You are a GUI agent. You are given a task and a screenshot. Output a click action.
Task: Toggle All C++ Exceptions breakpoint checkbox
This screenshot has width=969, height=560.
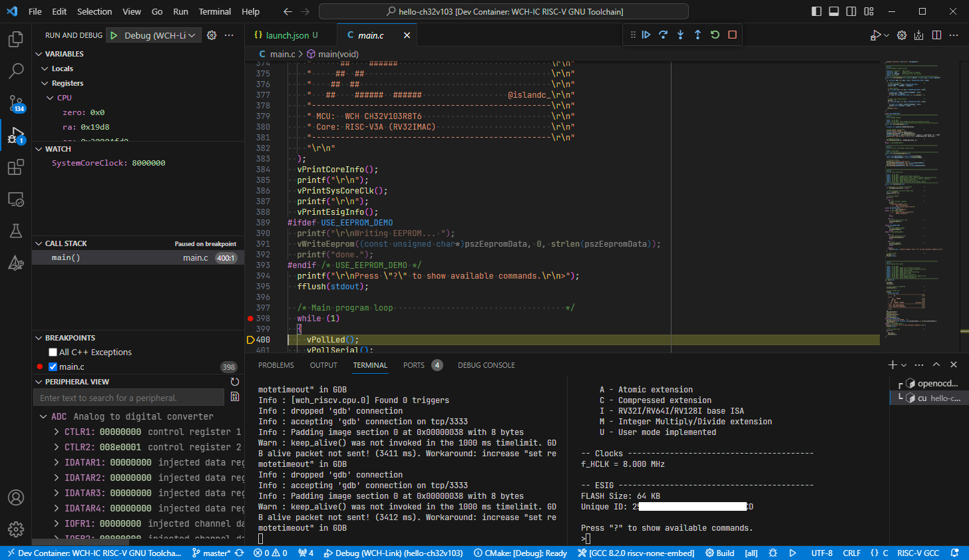pyautogui.click(x=53, y=352)
